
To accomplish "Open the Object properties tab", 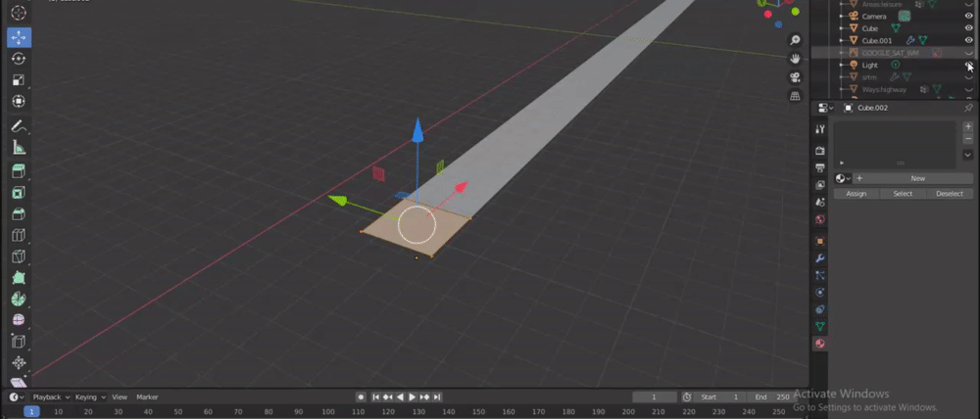I will click(x=820, y=241).
